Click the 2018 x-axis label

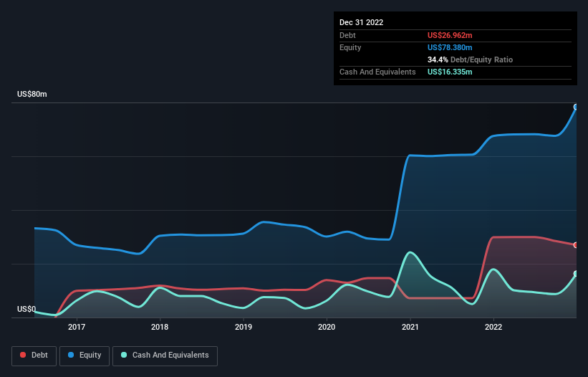[160, 327]
